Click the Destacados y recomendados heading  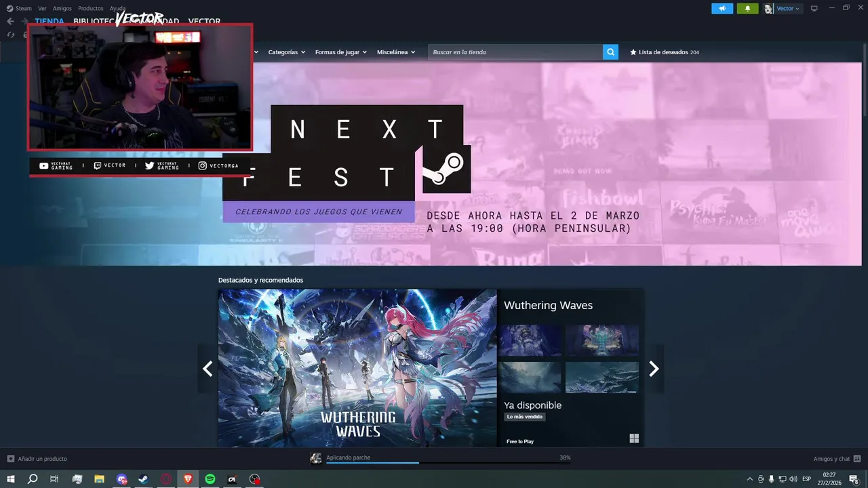click(260, 280)
